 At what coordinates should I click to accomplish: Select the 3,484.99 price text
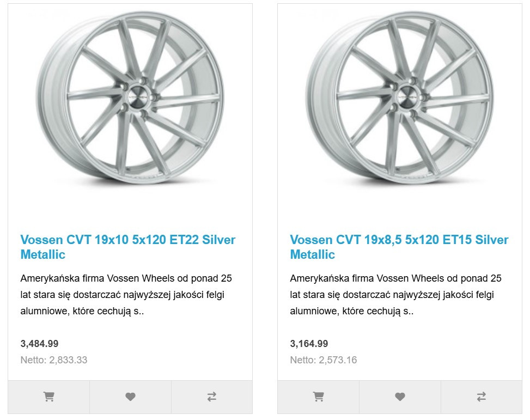coord(39,344)
